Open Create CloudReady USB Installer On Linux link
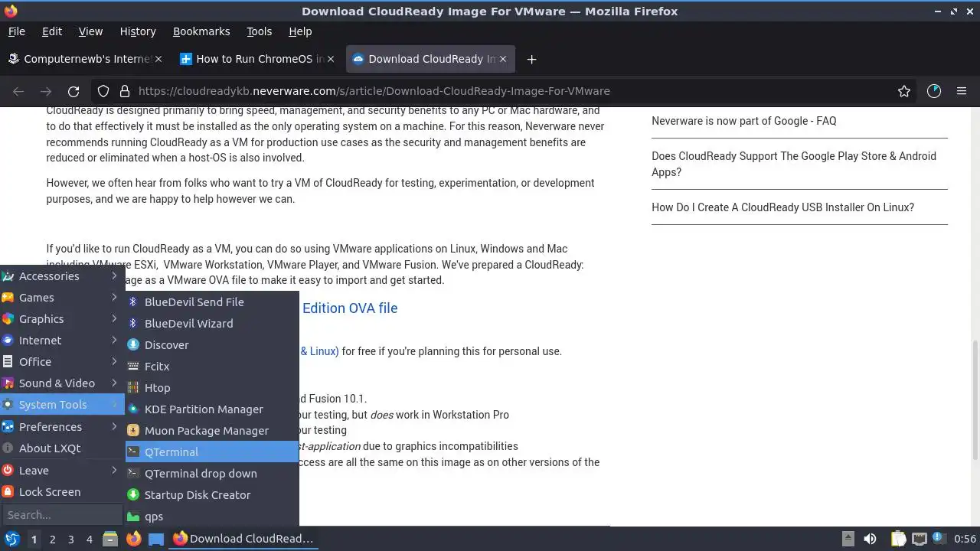The width and height of the screenshot is (980, 551). point(782,207)
